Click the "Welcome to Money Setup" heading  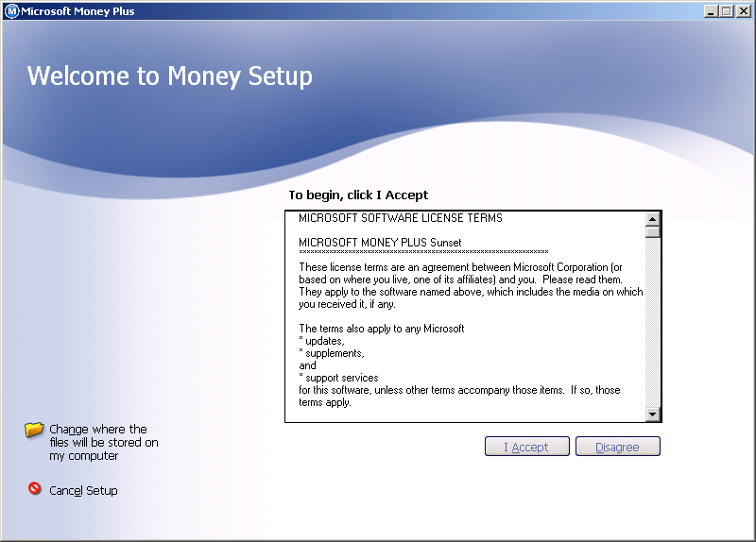(170, 76)
